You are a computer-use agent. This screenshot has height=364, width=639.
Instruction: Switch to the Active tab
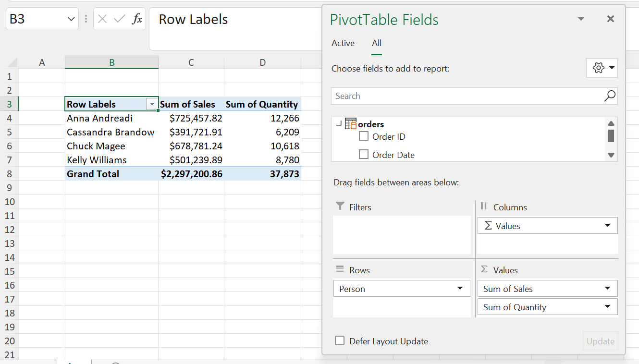point(343,43)
